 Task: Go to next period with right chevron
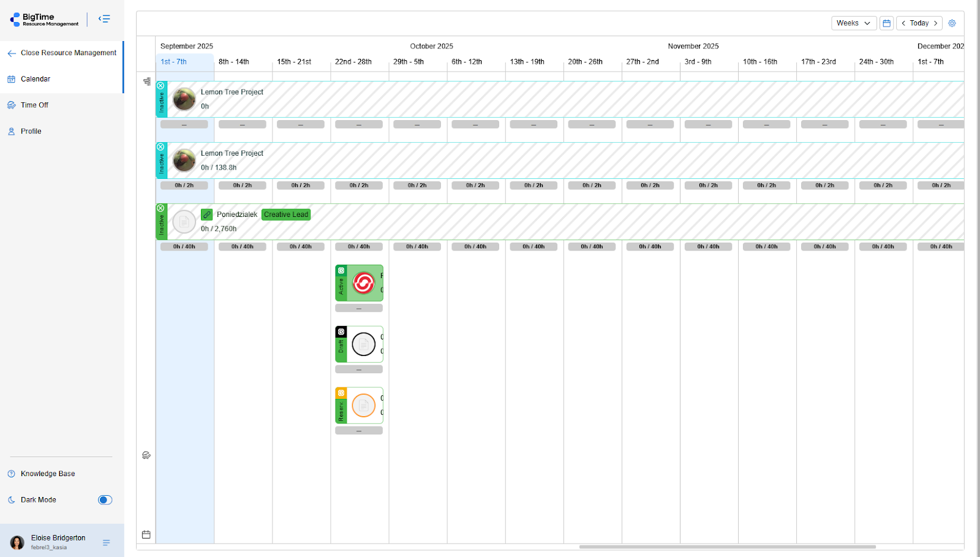coord(935,23)
